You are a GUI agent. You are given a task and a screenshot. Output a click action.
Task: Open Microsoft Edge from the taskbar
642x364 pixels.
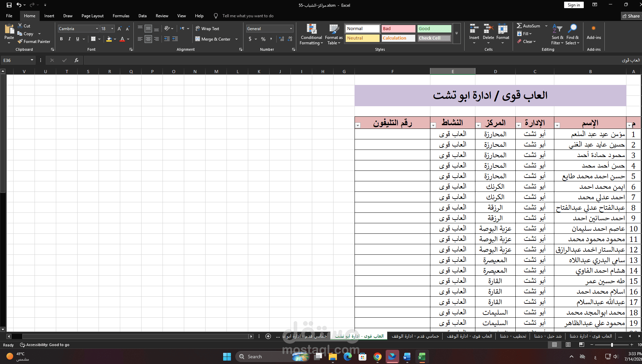(x=348, y=357)
